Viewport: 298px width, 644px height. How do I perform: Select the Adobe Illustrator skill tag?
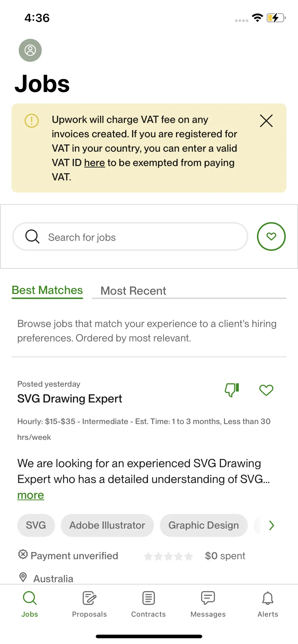tap(107, 525)
